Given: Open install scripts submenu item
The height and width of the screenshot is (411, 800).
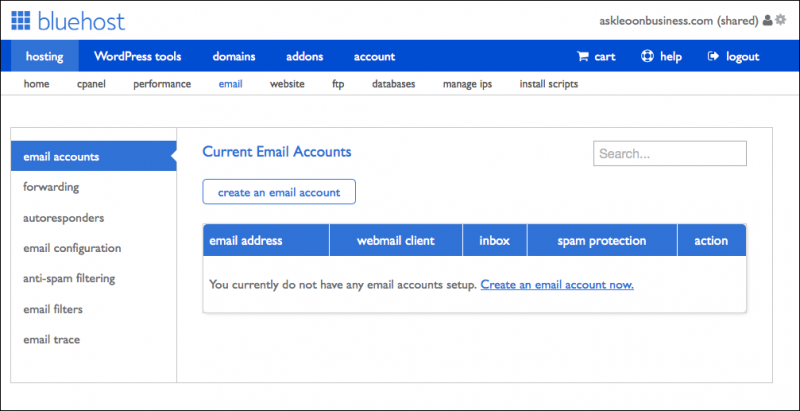Looking at the screenshot, I should point(548,84).
